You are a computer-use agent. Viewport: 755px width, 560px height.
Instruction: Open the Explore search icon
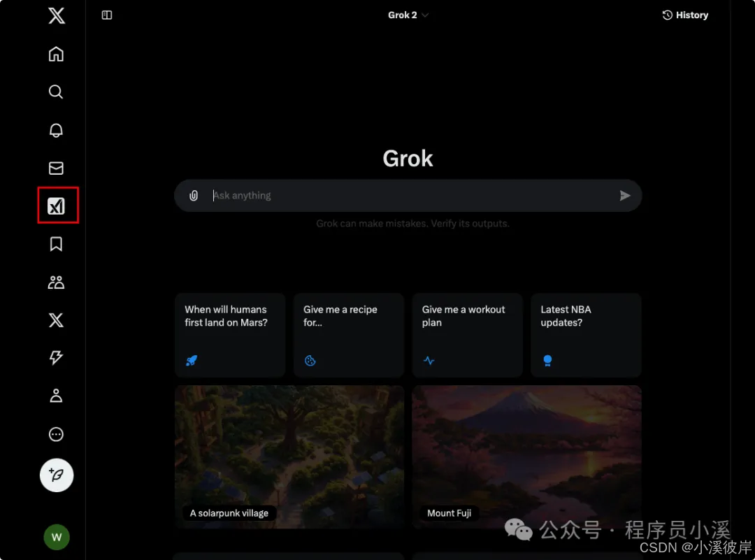(57, 92)
